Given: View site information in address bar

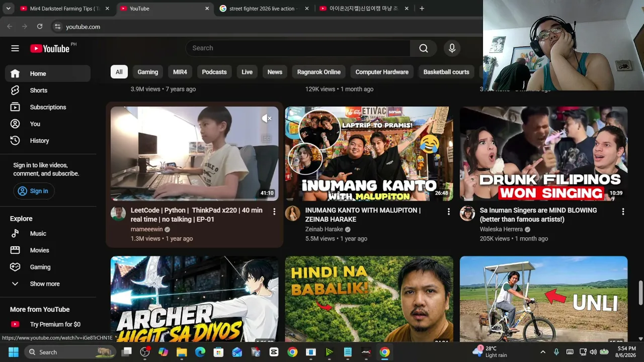Looking at the screenshot, I should (57, 27).
